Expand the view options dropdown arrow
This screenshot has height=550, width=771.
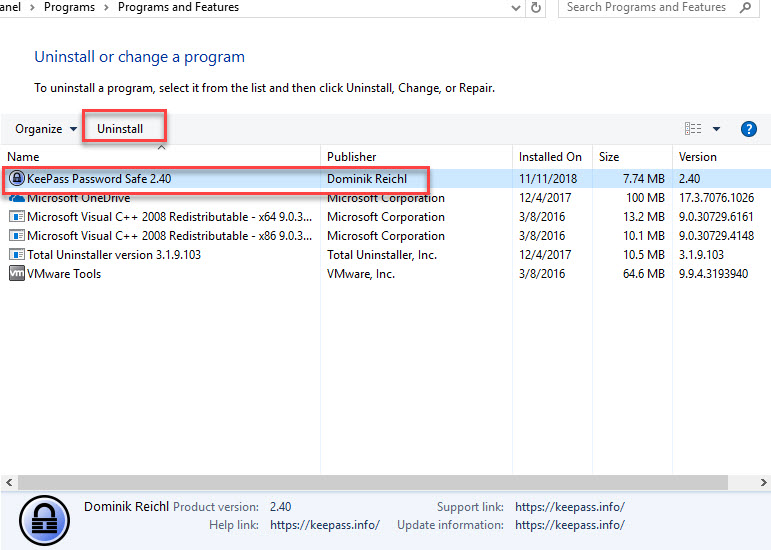click(716, 129)
